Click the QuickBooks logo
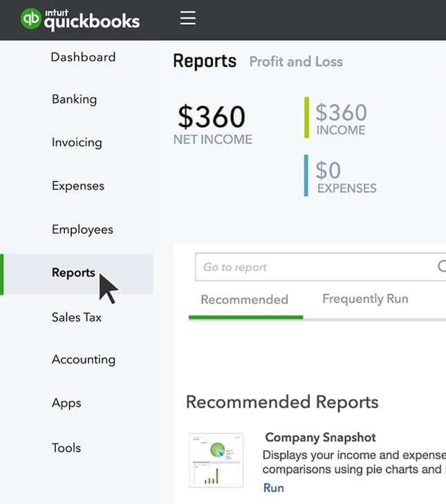The height and width of the screenshot is (504, 446). tap(80, 19)
